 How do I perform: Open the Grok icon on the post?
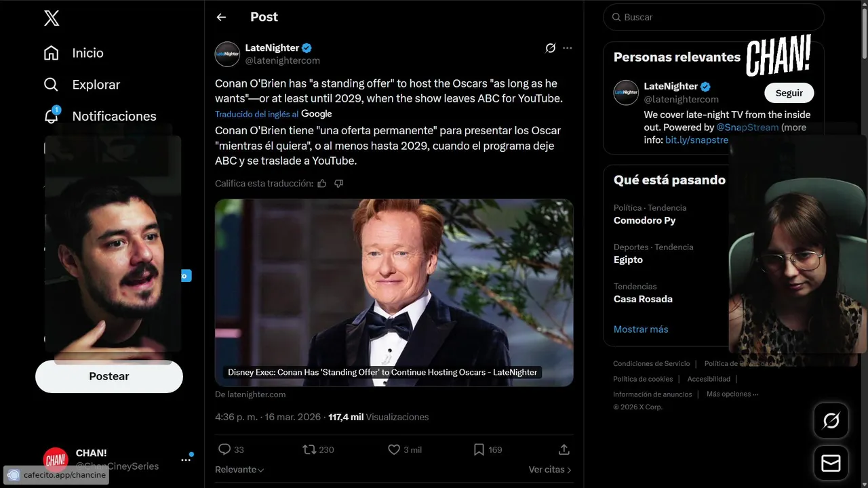[x=551, y=48]
